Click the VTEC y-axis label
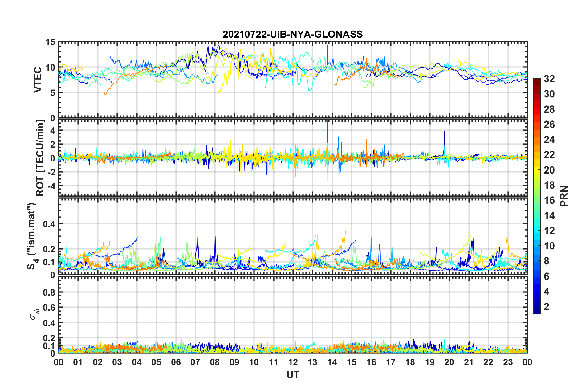586x392 pixels. [x=38, y=80]
